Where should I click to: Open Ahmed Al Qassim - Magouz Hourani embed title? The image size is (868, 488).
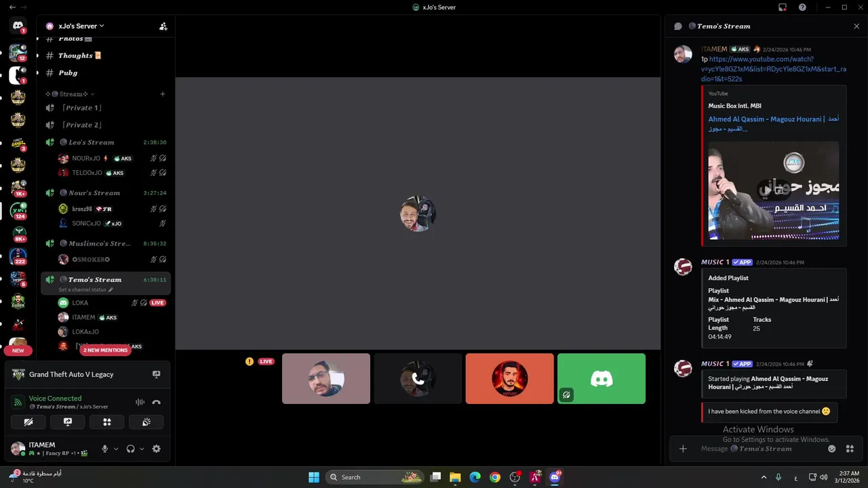[x=774, y=123]
